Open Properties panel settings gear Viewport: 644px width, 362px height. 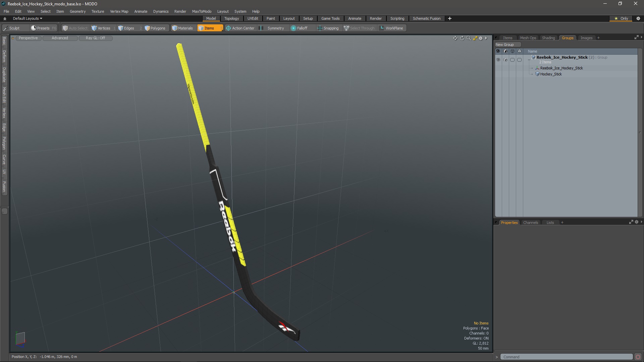[x=637, y=222]
